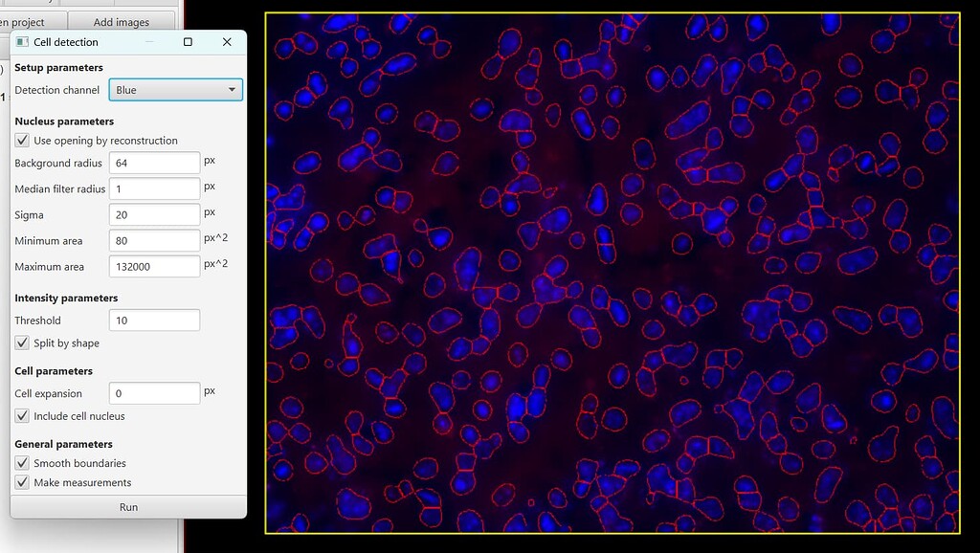This screenshot has height=553, width=980.
Task: Toggle Include cell nucleus off
Action: point(21,416)
